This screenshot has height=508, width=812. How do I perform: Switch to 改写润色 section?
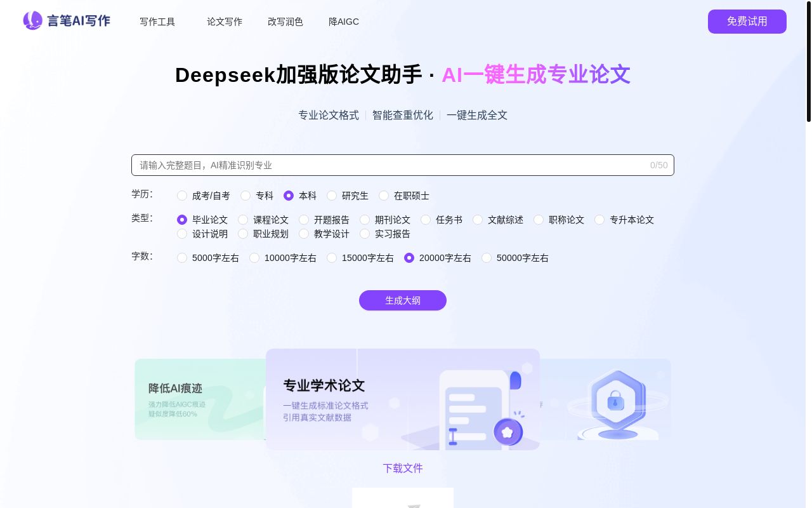(x=285, y=22)
